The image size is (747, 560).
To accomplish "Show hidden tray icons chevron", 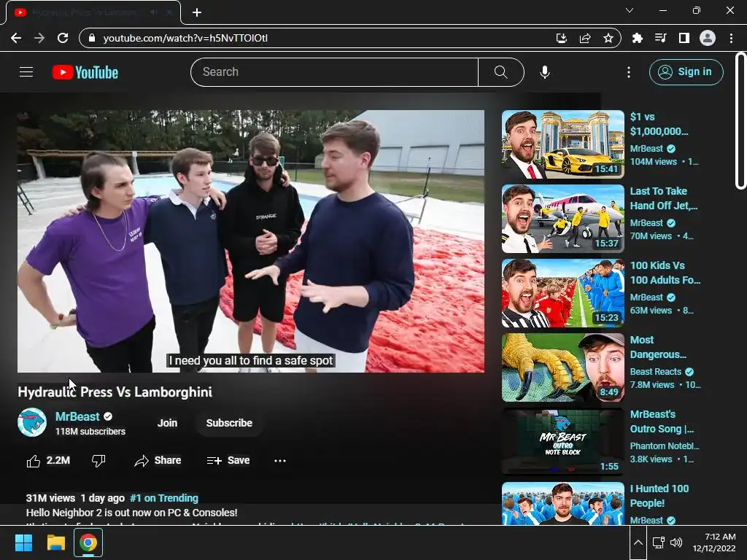I will coord(638,542).
